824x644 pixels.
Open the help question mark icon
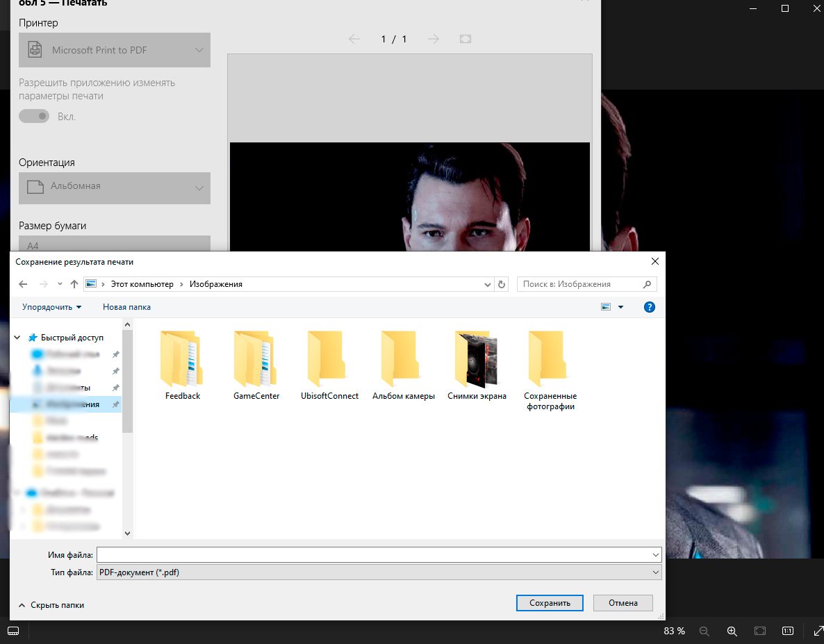point(650,307)
